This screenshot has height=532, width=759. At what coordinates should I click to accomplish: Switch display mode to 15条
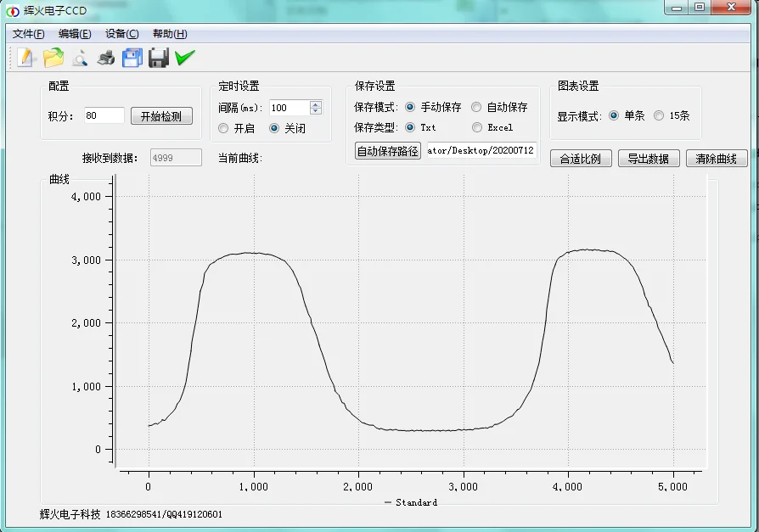coord(659,116)
